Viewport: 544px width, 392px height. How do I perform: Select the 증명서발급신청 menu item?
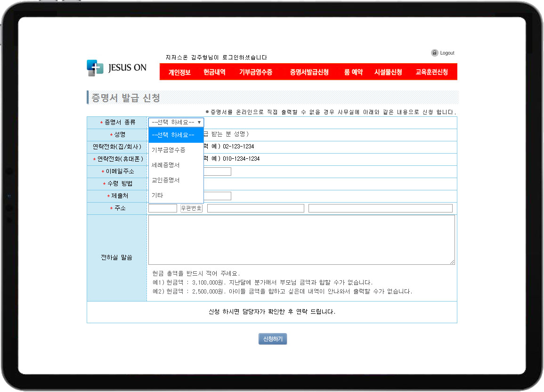click(x=309, y=72)
